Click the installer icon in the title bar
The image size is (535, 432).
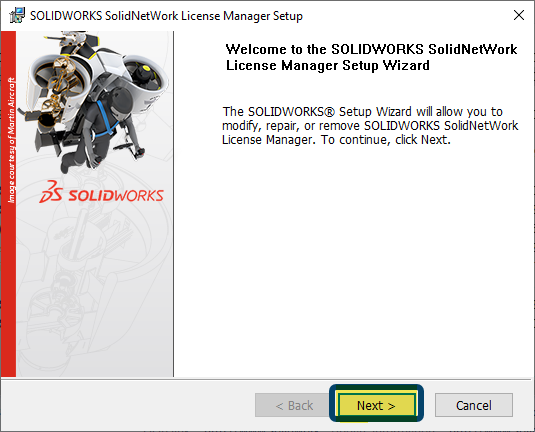click(x=17, y=15)
